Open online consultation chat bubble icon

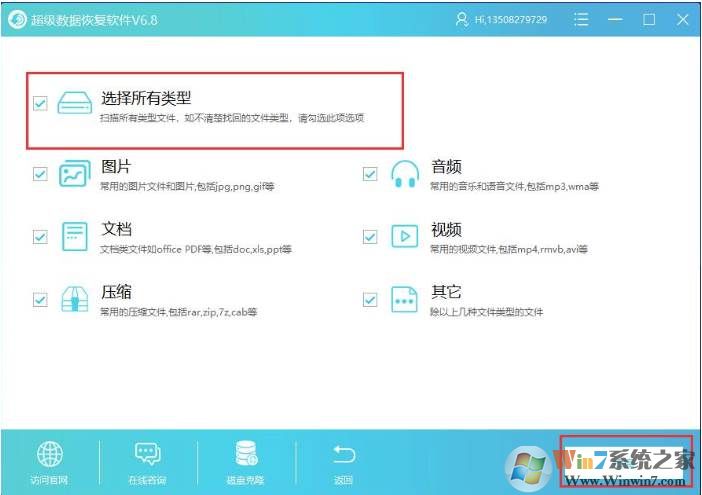tap(147, 454)
